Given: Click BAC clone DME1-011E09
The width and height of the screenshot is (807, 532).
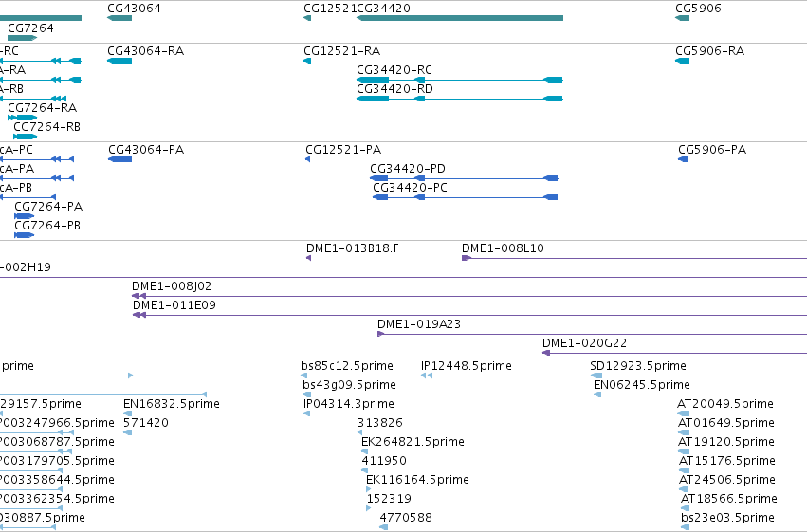Looking at the screenshot, I should click(174, 305).
